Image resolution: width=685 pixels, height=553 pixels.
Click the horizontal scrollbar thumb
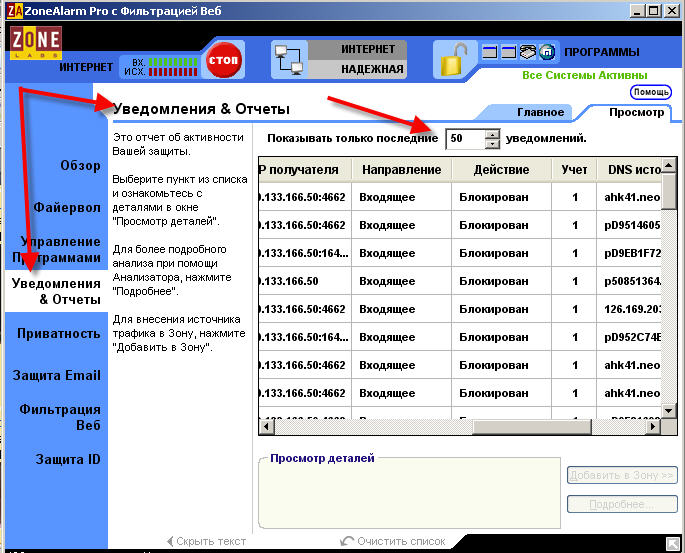(532, 426)
